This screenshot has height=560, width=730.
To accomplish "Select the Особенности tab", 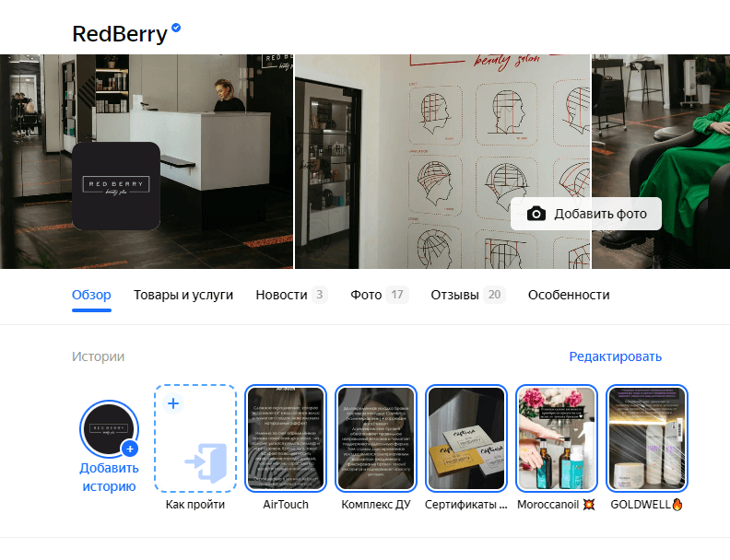I will pos(569,295).
